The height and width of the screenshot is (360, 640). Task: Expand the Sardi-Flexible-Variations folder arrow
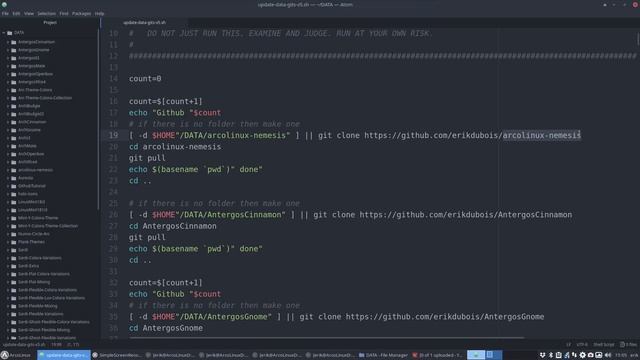tap(8, 314)
